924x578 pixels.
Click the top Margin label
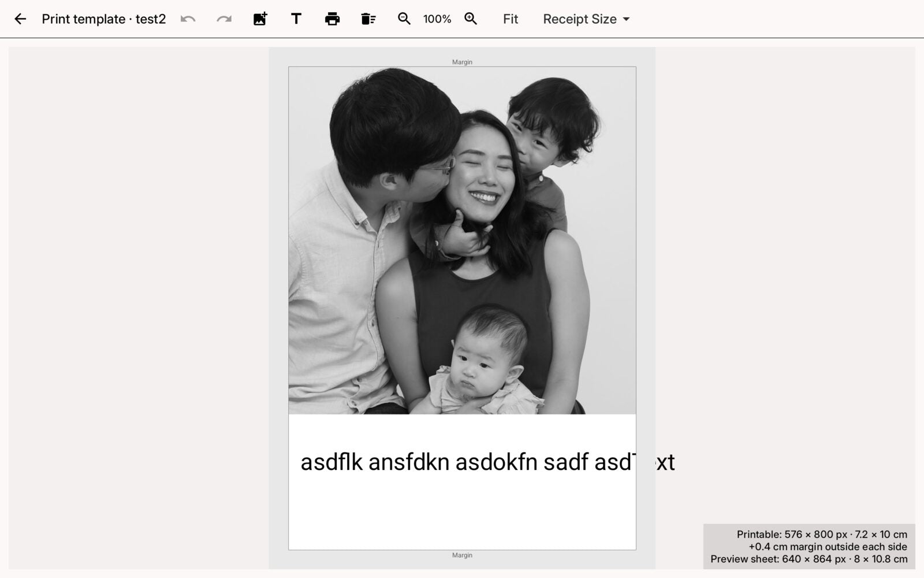coord(462,62)
